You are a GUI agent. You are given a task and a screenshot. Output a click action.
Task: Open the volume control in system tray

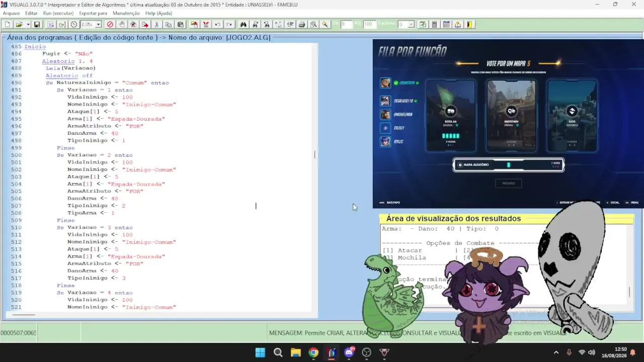point(592,352)
